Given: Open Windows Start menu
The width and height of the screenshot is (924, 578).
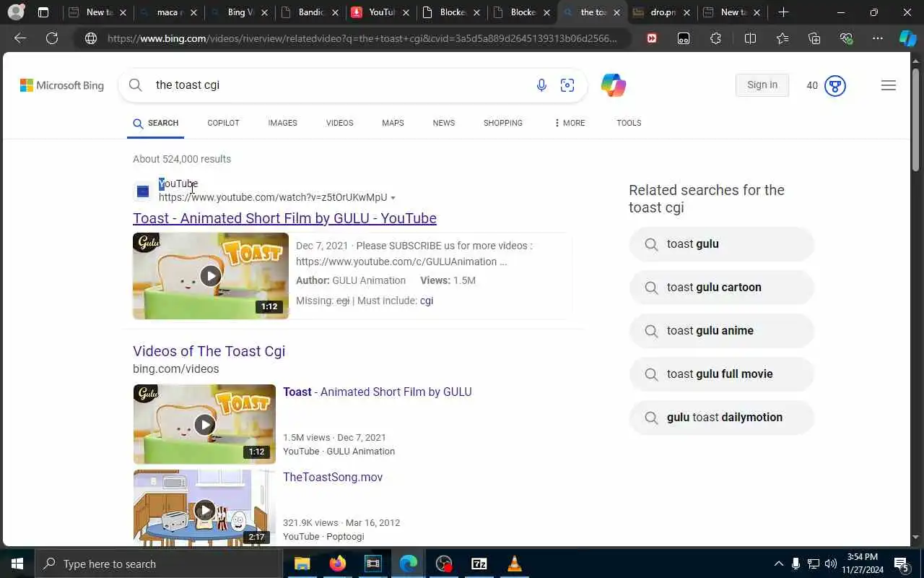Looking at the screenshot, I should 17,564.
